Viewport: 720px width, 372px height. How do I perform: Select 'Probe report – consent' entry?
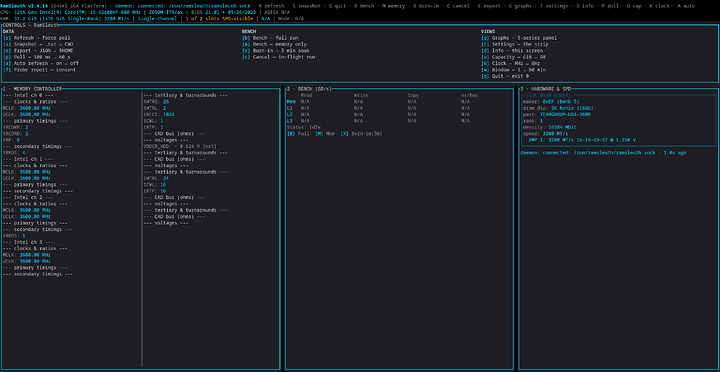pos(39,70)
